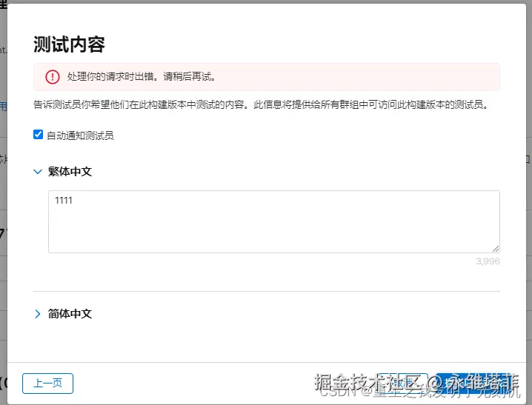The image size is (532, 405).
Task: Collapse the 繁体中文 section chevron
Action: 38,171
